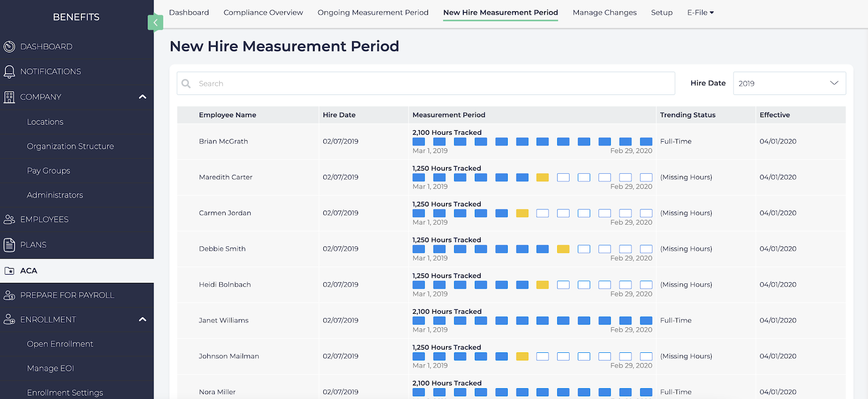Click the Dashboard gauge icon in sidebar

[9, 47]
